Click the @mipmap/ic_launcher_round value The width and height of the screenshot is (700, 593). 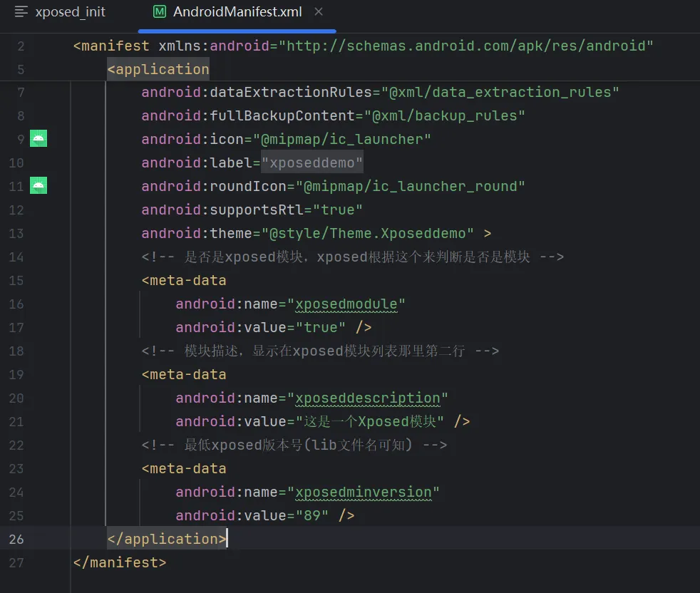[411, 186]
